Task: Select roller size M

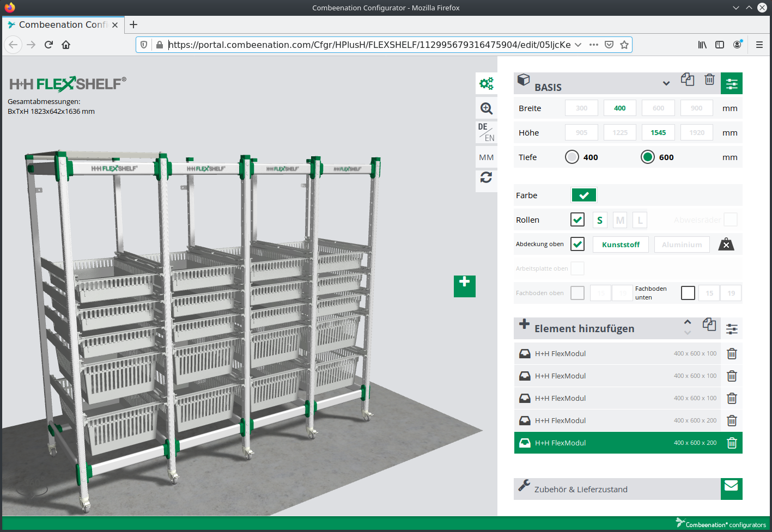Action: [x=620, y=220]
